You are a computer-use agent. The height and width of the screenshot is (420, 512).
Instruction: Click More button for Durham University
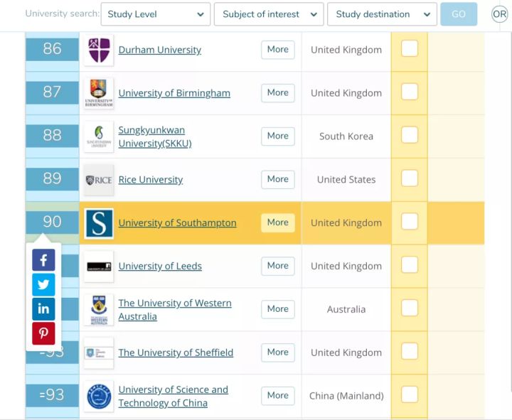(278, 50)
